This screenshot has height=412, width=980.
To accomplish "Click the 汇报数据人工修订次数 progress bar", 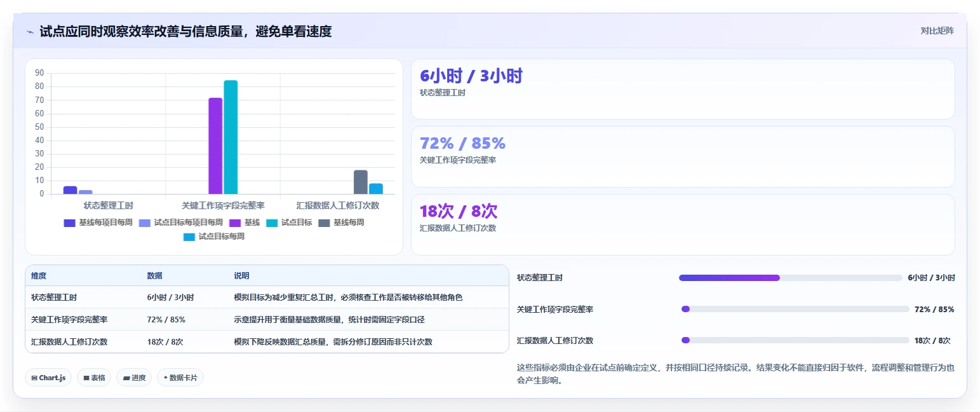I will pos(794,340).
